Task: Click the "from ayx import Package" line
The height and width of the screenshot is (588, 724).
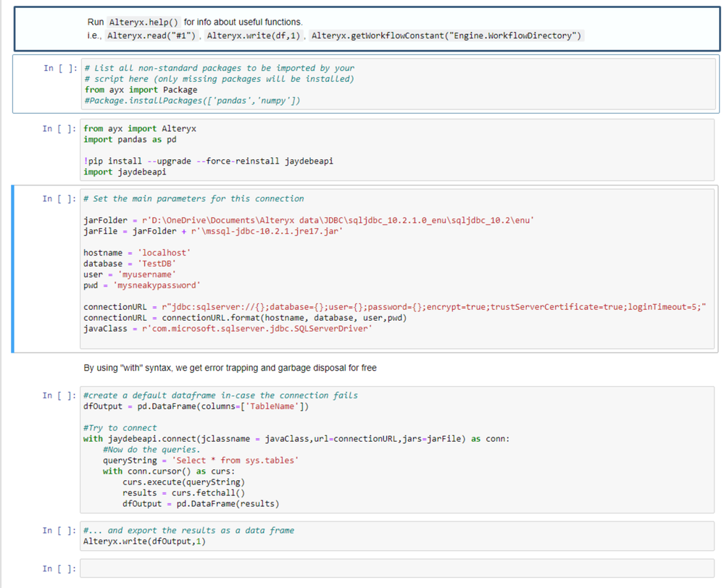Action: point(141,90)
